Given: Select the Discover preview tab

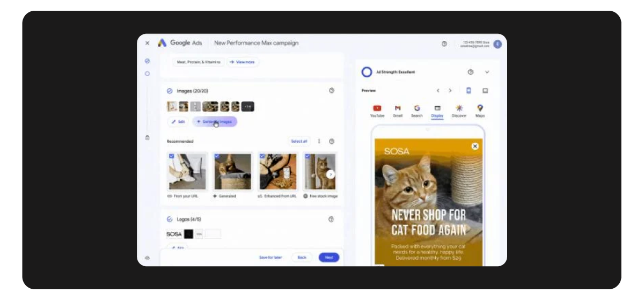Looking at the screenshot, I should [459, 111].
